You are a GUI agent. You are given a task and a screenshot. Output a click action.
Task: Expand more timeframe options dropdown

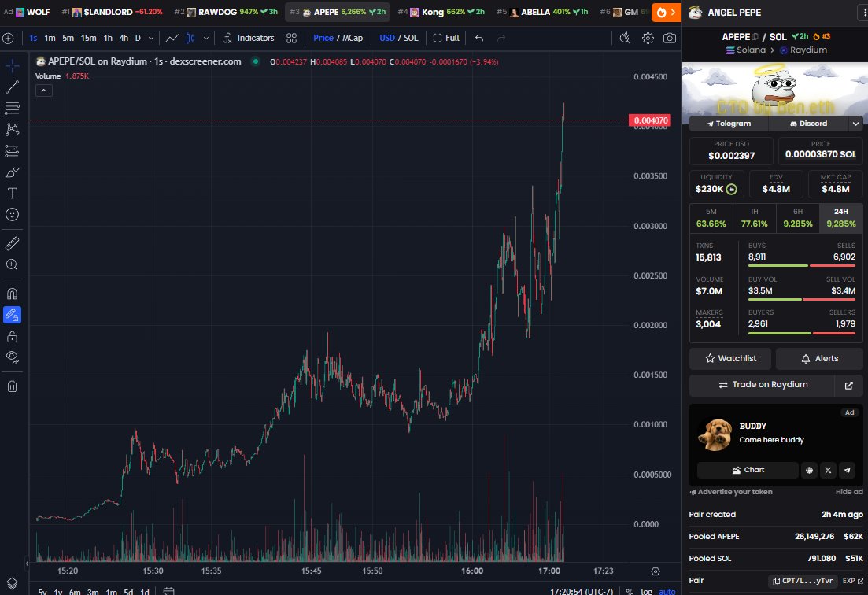(x=151, y=39)
